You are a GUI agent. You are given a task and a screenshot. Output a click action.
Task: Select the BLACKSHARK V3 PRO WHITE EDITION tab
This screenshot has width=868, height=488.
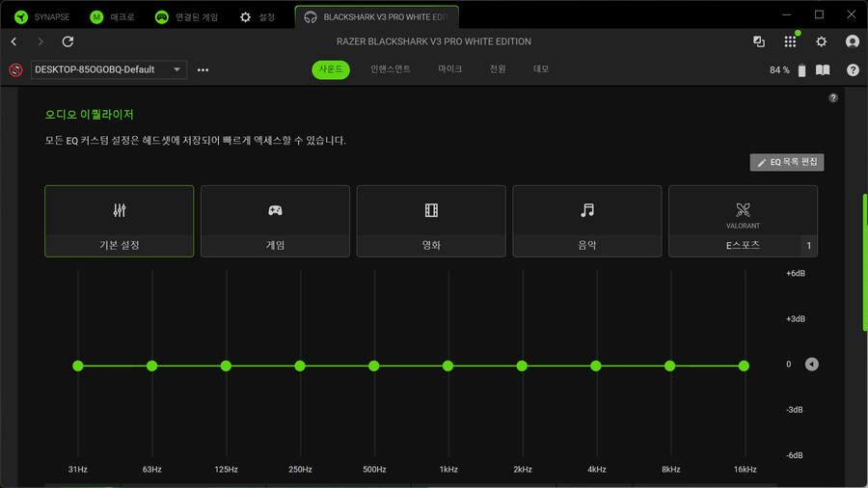377,17
